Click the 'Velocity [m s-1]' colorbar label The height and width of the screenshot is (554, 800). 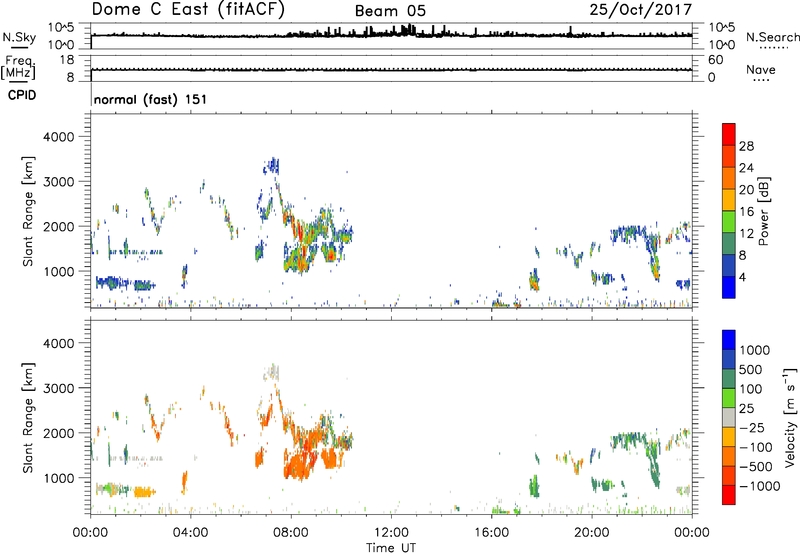(790, 417)
